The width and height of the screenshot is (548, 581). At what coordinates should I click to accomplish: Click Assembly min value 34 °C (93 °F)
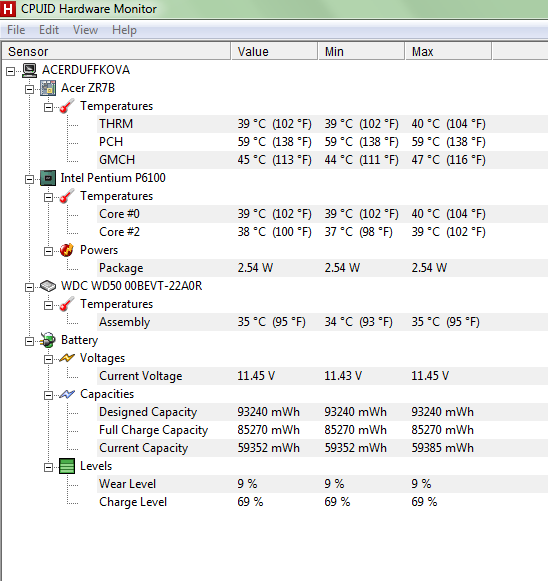tap(358, 322)
